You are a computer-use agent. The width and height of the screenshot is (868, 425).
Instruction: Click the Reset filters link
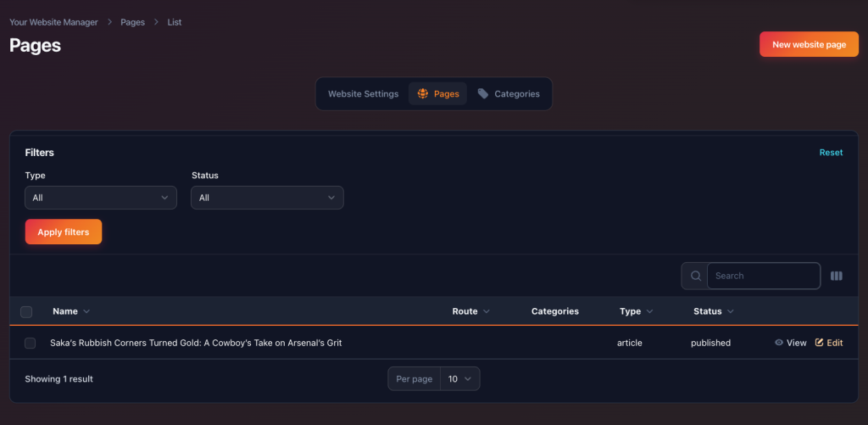click(x=831, y=153)
